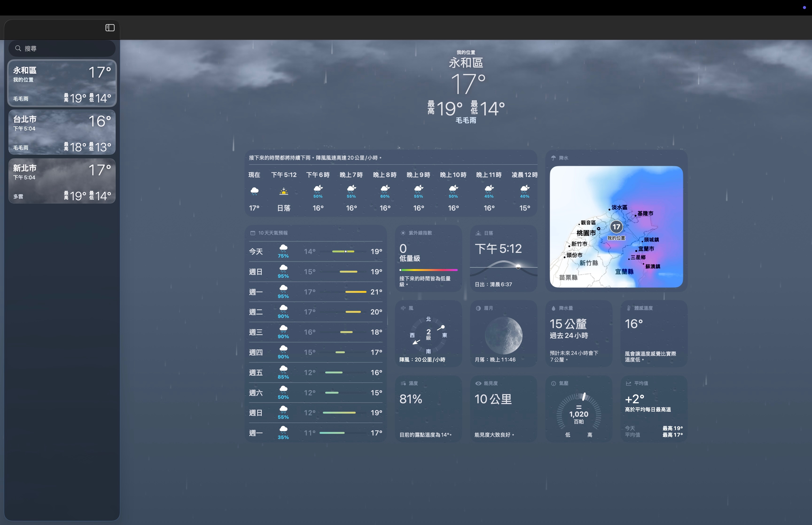Click the 平均值 chart icon
The height and width of the screenshot is (525, 812).
click(x=628, y=384)
